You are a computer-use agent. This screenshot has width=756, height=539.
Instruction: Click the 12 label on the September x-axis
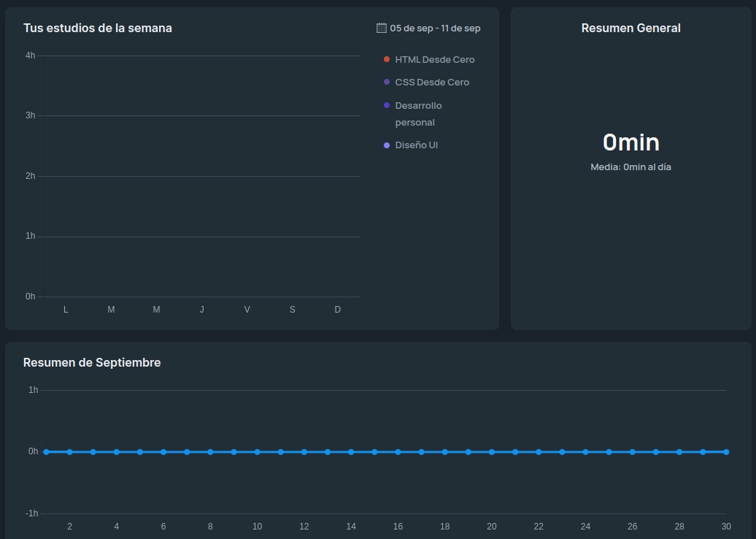pyautogui.click(x=304, y=527)
